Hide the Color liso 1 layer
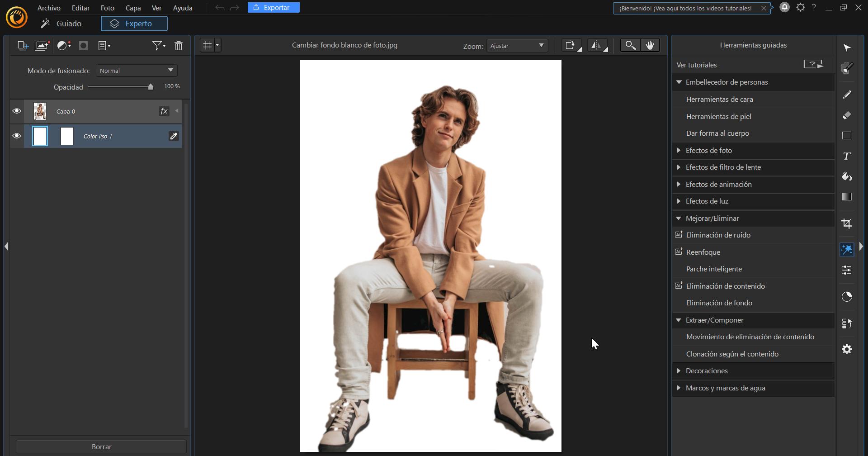This screenshot has width=868, height=456. point(17,136)
